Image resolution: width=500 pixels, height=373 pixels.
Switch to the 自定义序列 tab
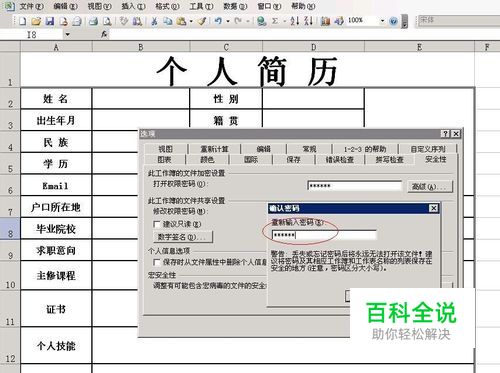pos(428,149)
